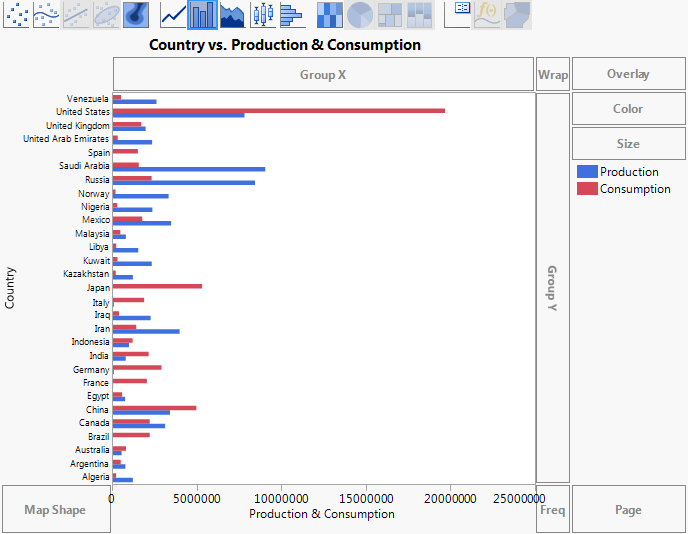Select the Histogram element icon
This screenshot has width=688, height=534.
point(291,14)
